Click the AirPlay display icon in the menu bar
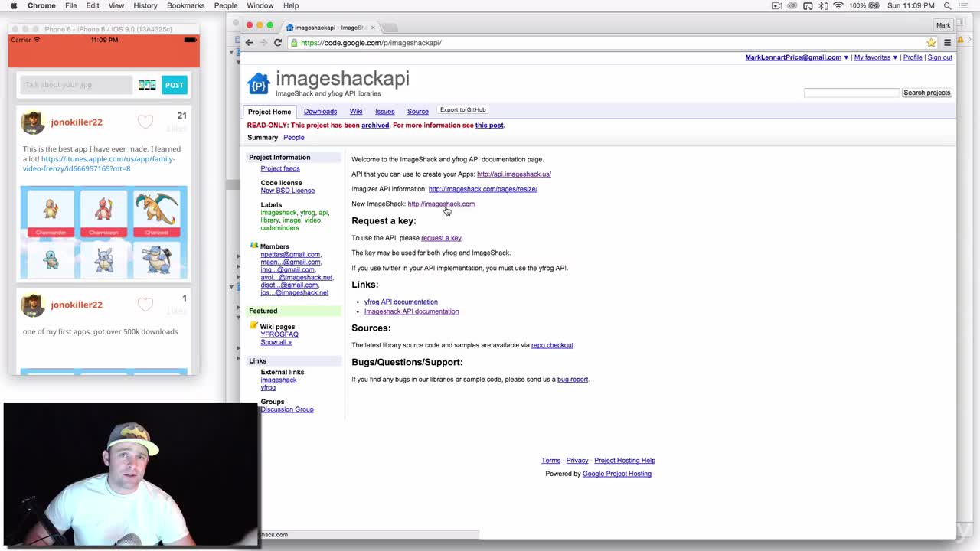980x551 pixels. pyautogui.click(x=808, y=5)
